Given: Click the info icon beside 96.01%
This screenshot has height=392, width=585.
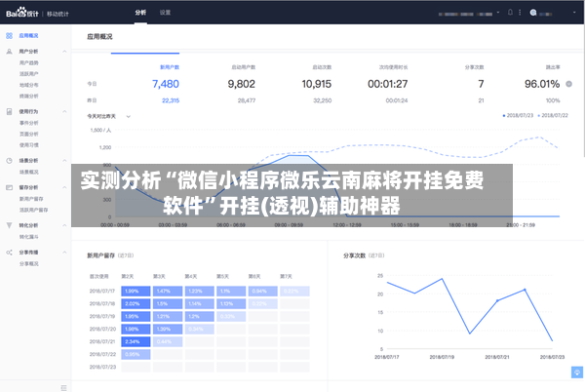Looking at the screenshot, I should (x=568, y=84).
